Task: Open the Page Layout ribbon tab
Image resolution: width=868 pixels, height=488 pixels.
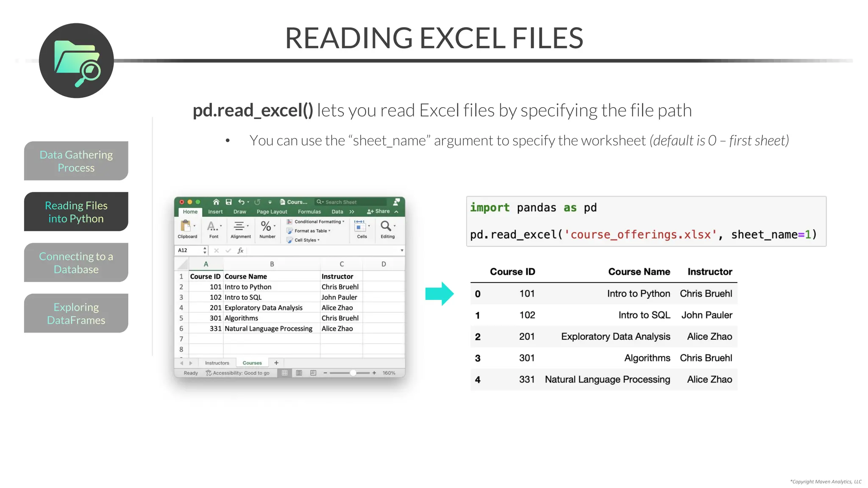Action: (272, 212)
